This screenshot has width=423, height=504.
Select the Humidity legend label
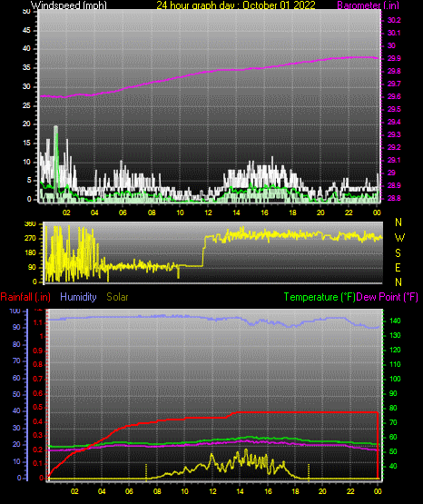click(x=78, y=297)
